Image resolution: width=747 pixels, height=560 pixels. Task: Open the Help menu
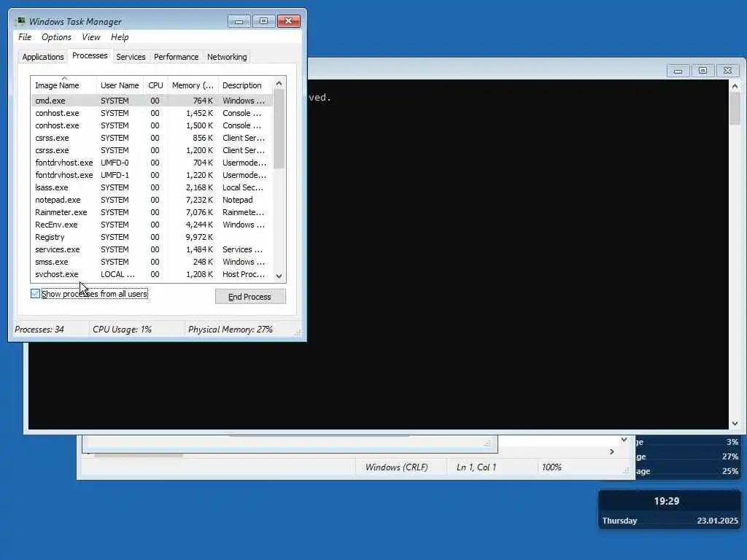click(120, 37)
